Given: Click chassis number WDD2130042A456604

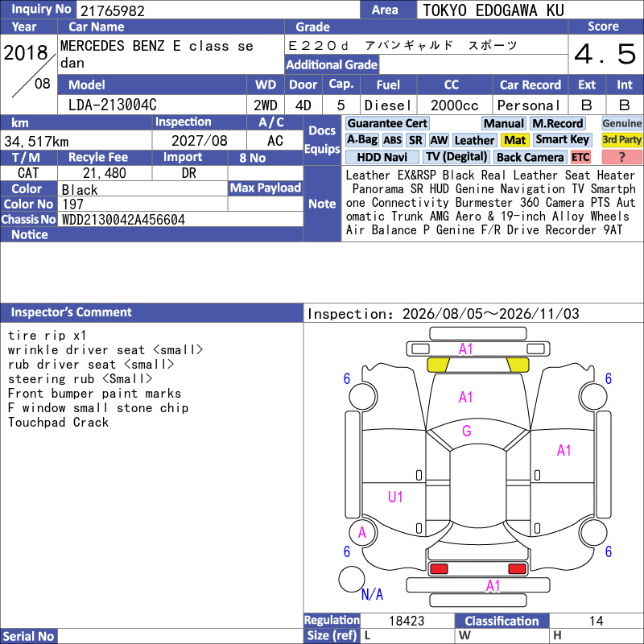Looking at the screenshot, I should (123, 220).
